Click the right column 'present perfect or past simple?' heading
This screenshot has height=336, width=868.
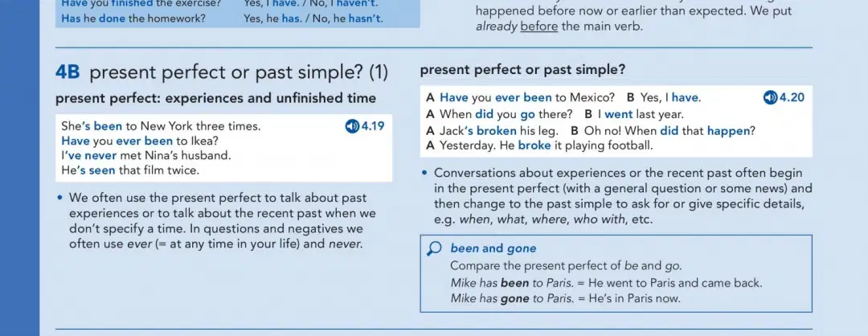pyautogui.click(x=522, y=70)
